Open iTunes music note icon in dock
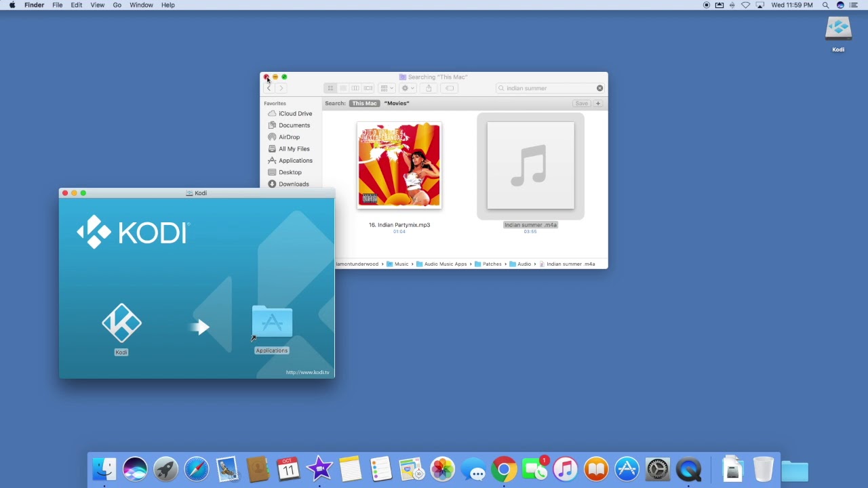This screenshot has height=488, width=868. (x=565, y=469)
